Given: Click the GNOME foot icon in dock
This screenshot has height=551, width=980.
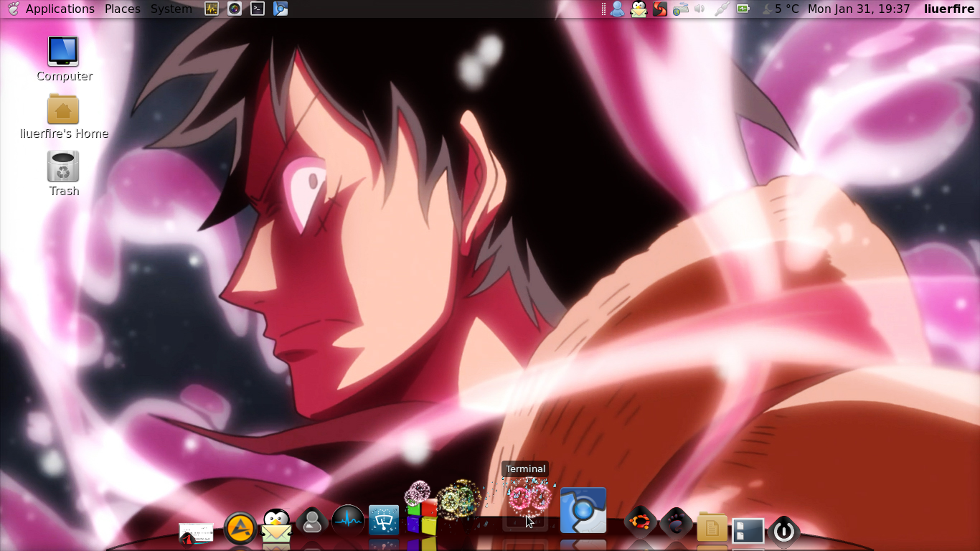Looking at the screenshot, I should click(676, 522).
